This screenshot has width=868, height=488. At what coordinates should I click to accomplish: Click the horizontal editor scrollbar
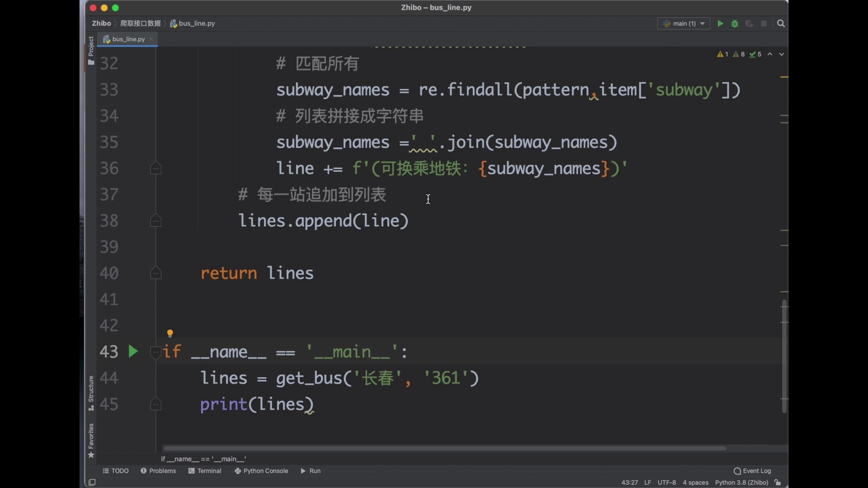tap(444, 448)
